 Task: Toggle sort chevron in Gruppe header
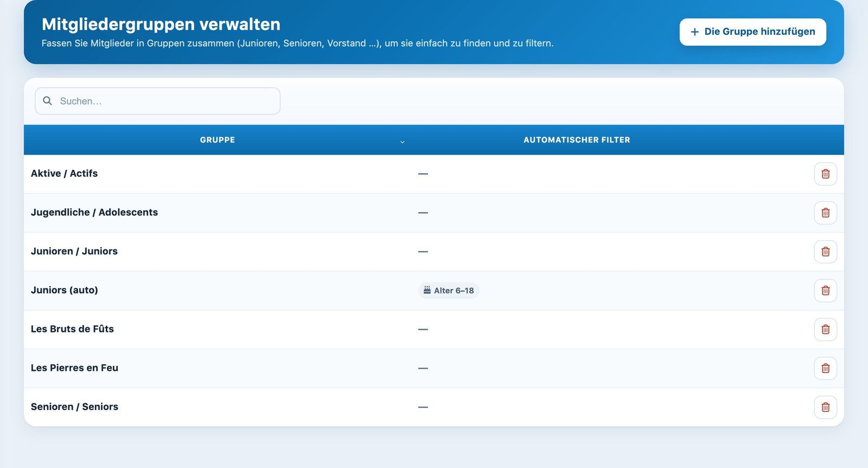point(402,142)
